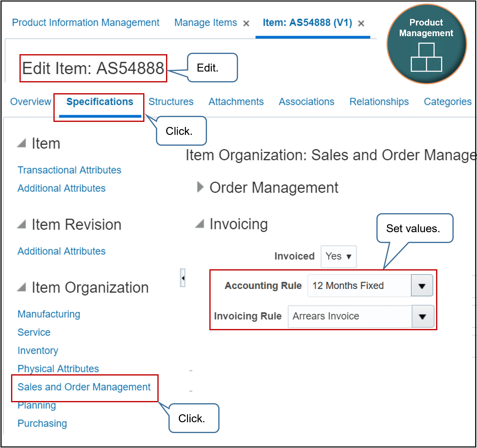Open the Purchasing attributes page
Viewport: 477px width, 448px height.
pyautogui.click(x=42, y=423)
